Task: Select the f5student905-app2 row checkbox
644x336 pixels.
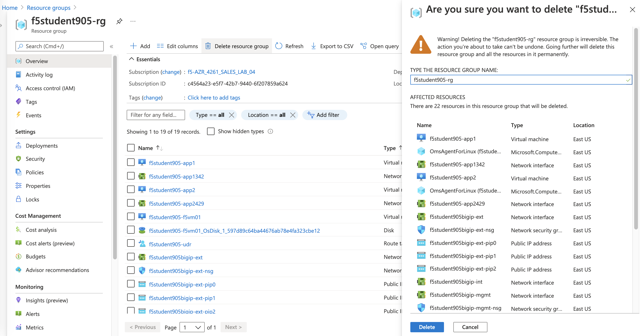Action: [131, 189]
